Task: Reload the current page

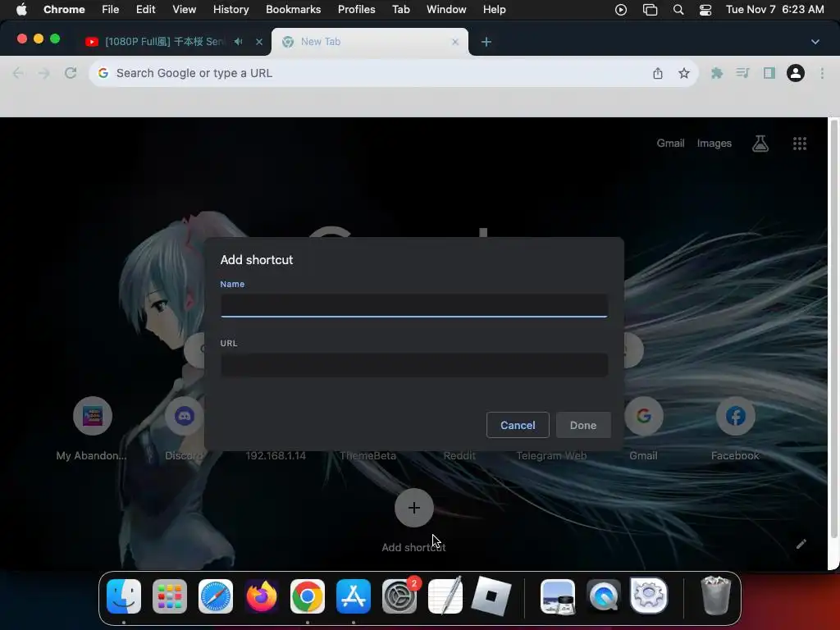Action: (71, 73)
